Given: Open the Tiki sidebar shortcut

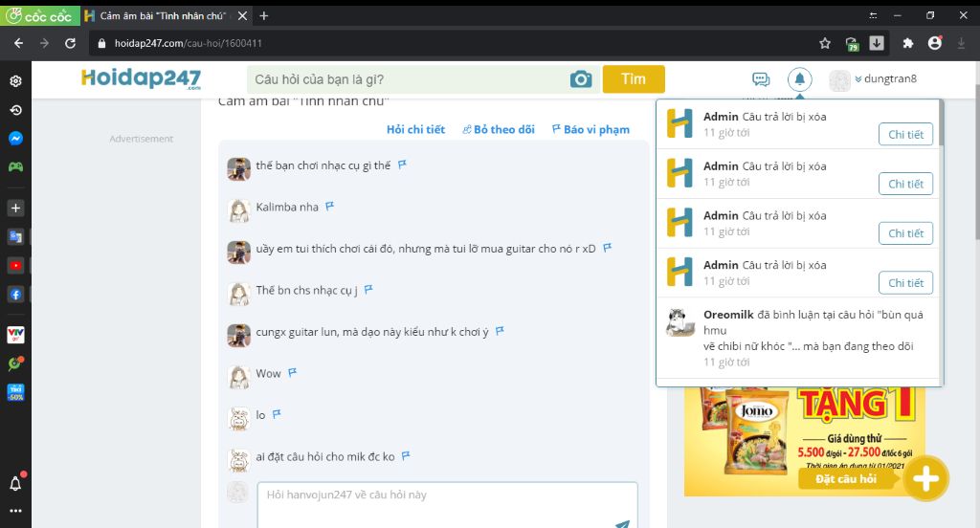Looking at the screenshot, I should tap(15, 392).
